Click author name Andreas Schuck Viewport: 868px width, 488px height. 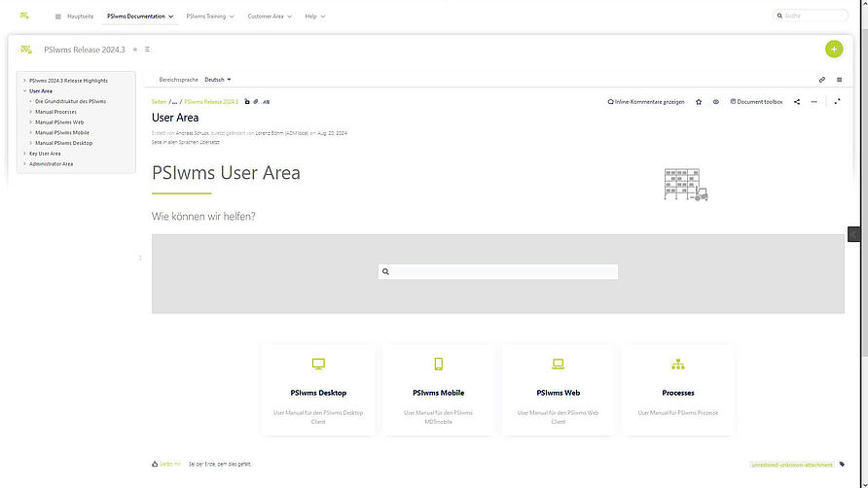pyautogui.click(x=192, y=133)
